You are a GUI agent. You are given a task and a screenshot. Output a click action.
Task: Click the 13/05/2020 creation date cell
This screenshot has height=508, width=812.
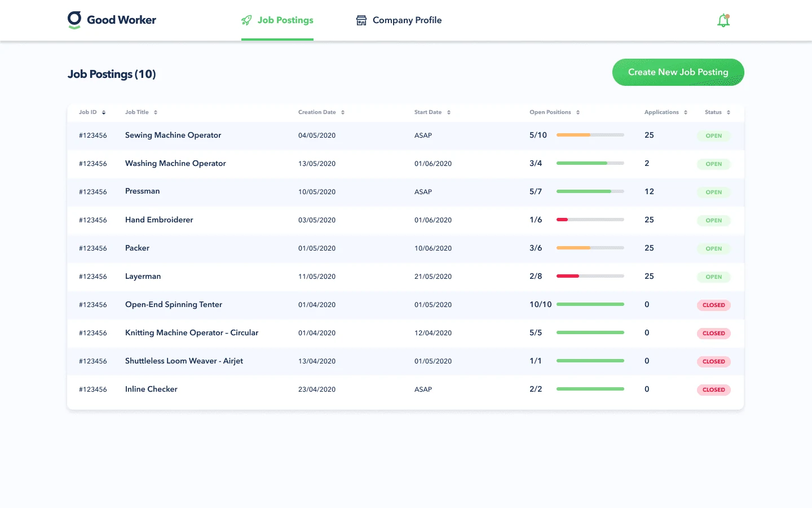pos(317,164)
